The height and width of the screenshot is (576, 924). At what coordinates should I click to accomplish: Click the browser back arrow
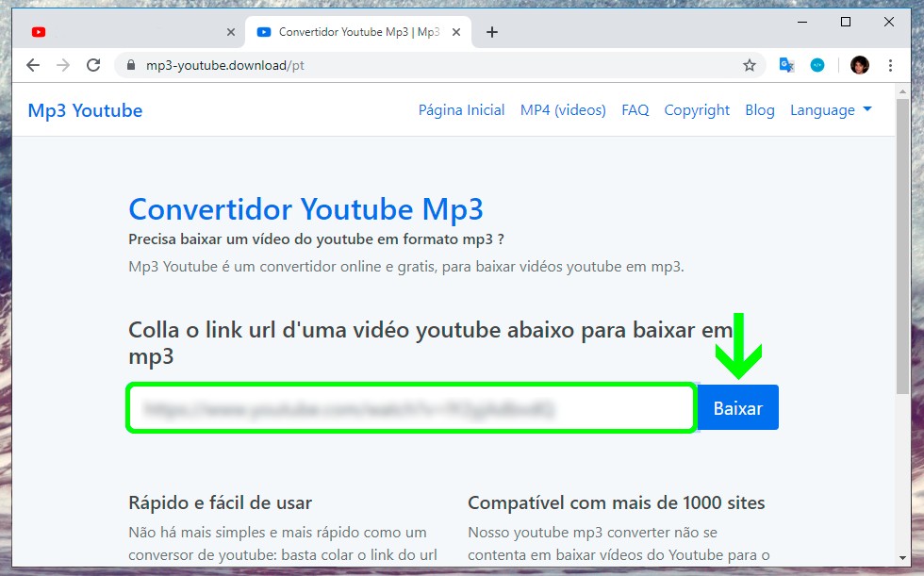(33, 65)
